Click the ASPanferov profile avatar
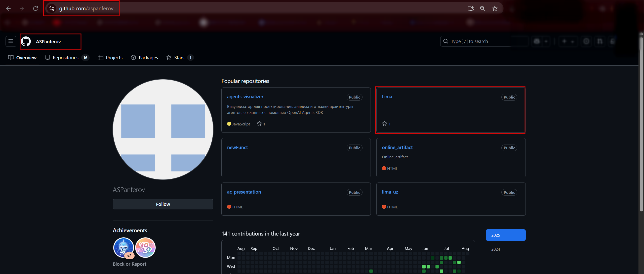This screenshot has height=274, width=644. (x=163, y=129)
